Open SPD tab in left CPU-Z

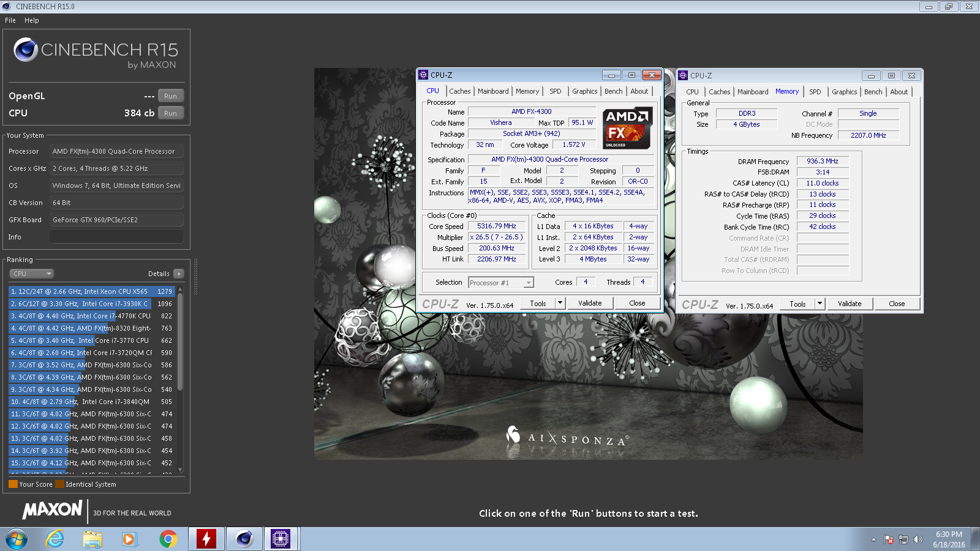coord(556,91)
